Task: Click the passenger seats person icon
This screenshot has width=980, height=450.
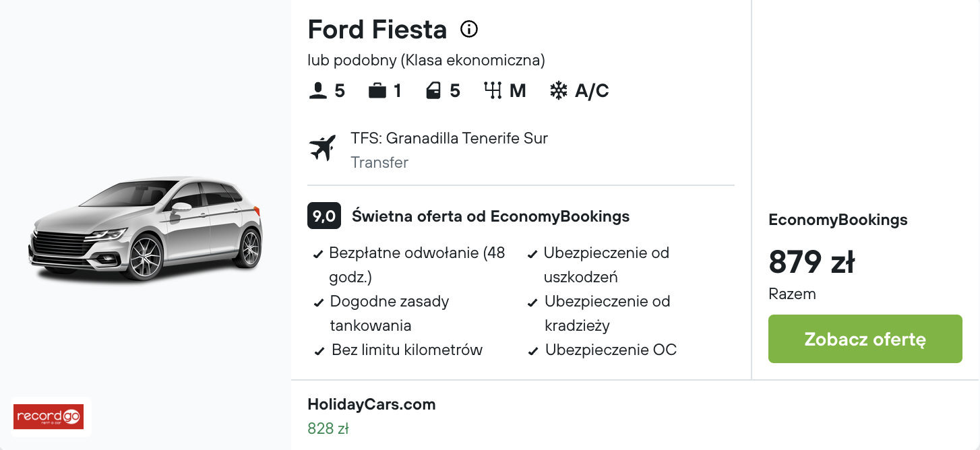Action: (317, 91)
